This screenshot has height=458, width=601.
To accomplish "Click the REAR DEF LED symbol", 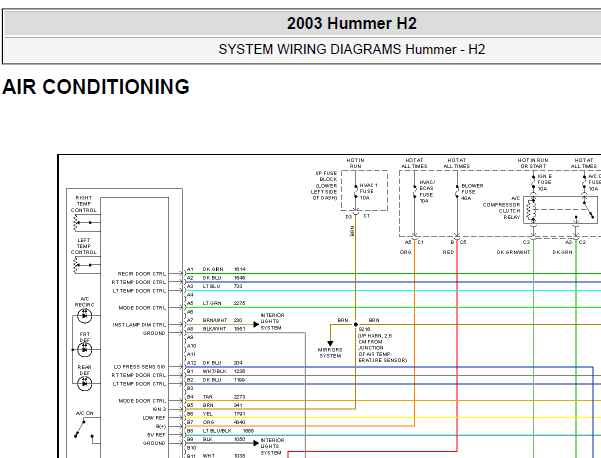I will pos(85,383).
